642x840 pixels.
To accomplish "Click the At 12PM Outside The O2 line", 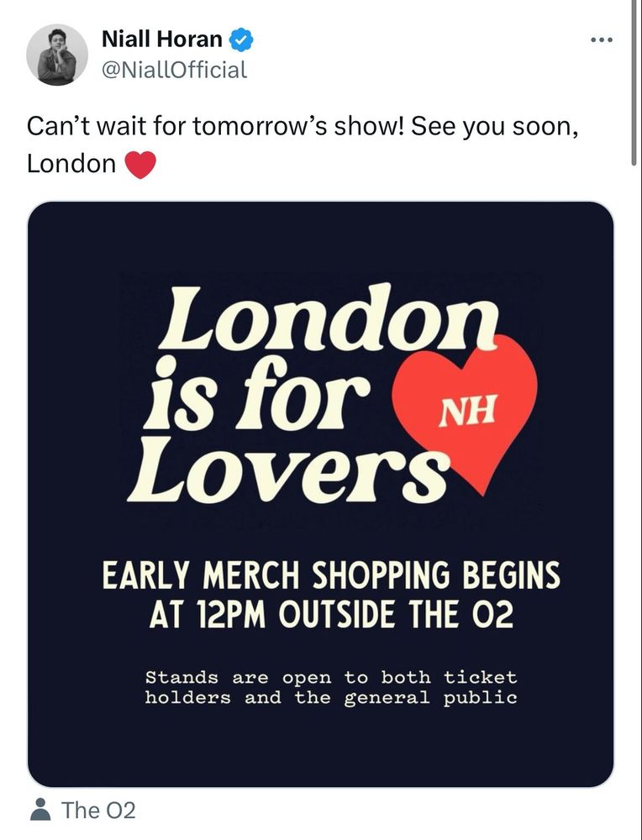I will (x=331, y=614).
